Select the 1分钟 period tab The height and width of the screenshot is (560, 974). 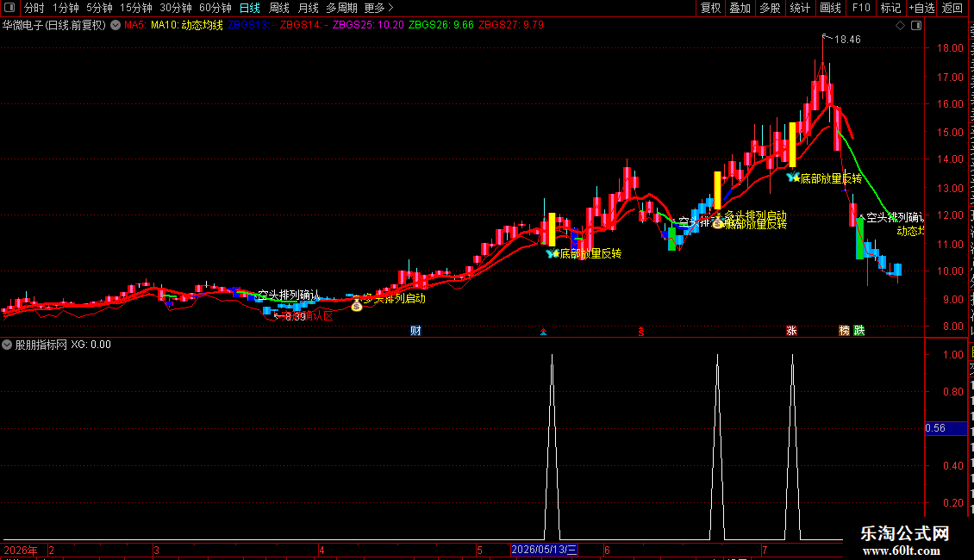pyautogui.click(x=66, y=8)
